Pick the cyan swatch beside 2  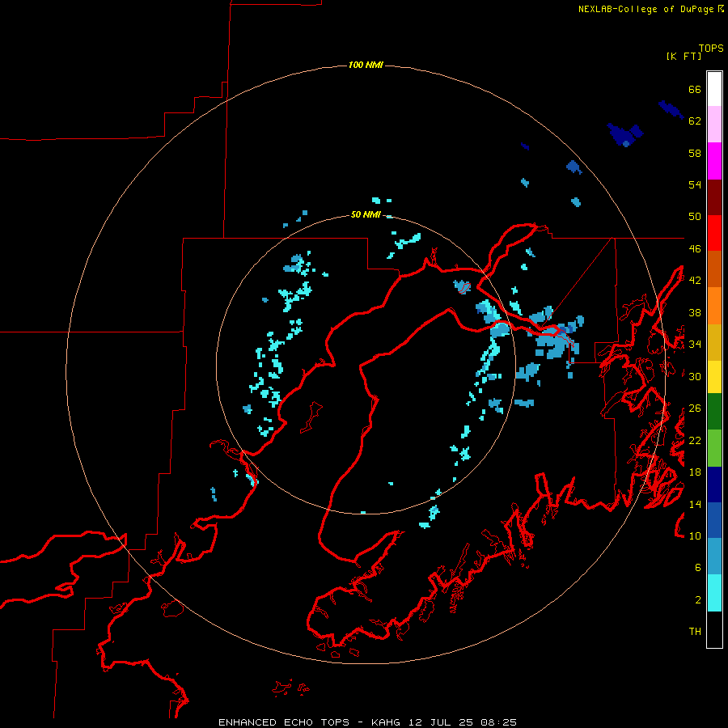point(714,593)
